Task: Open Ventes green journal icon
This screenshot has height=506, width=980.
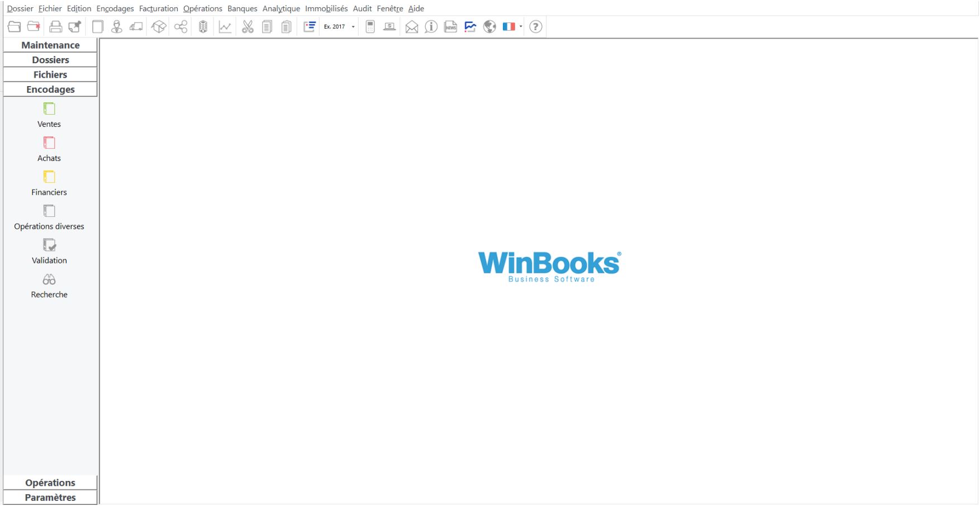Action: pyautogui.click(x=49, y=108)
